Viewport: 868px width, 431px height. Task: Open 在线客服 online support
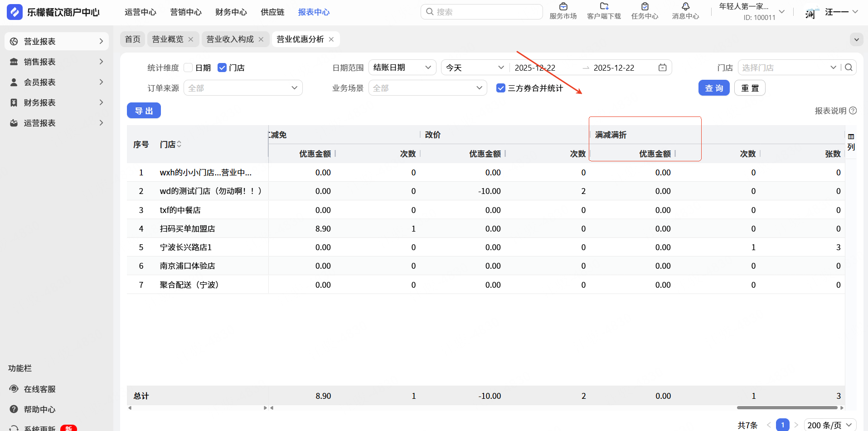pyautogui.click(x=39, y=389)
